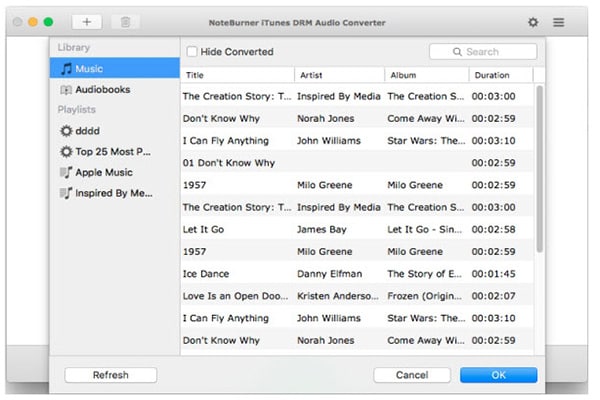Viewport: 600px width, 400px height.
Task: Click duration '00:02:58'
Action: pos(493,230)
